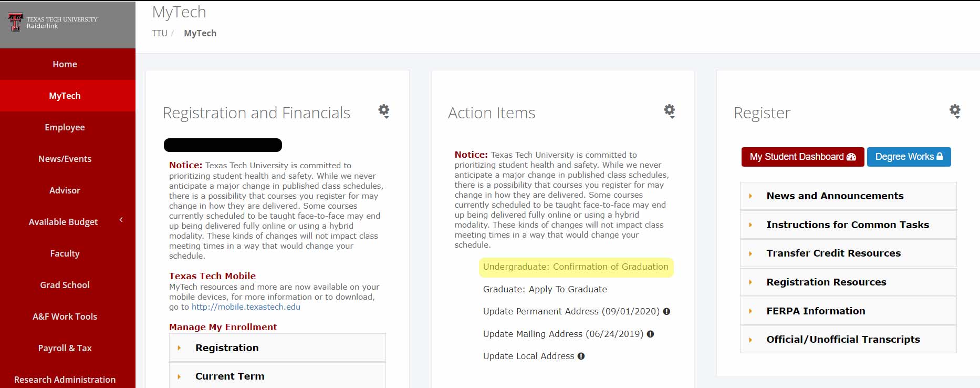The image size is (980, 388).
Task: Click the Current Term accordion title
Action: 230,376
